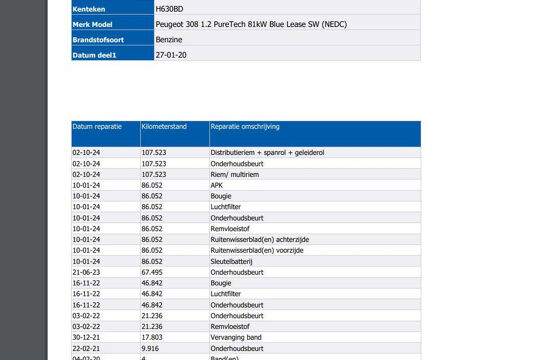Viewport: 540px width, 360px height.
Task: Select 'Remvloeistof' in the 21.236 km row
Action: pos(230,327)
